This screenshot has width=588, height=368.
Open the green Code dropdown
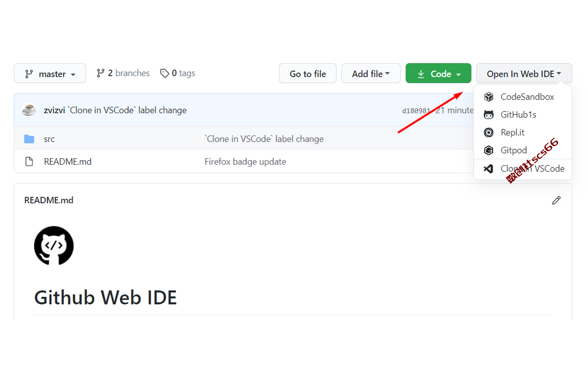coord(438,74)
